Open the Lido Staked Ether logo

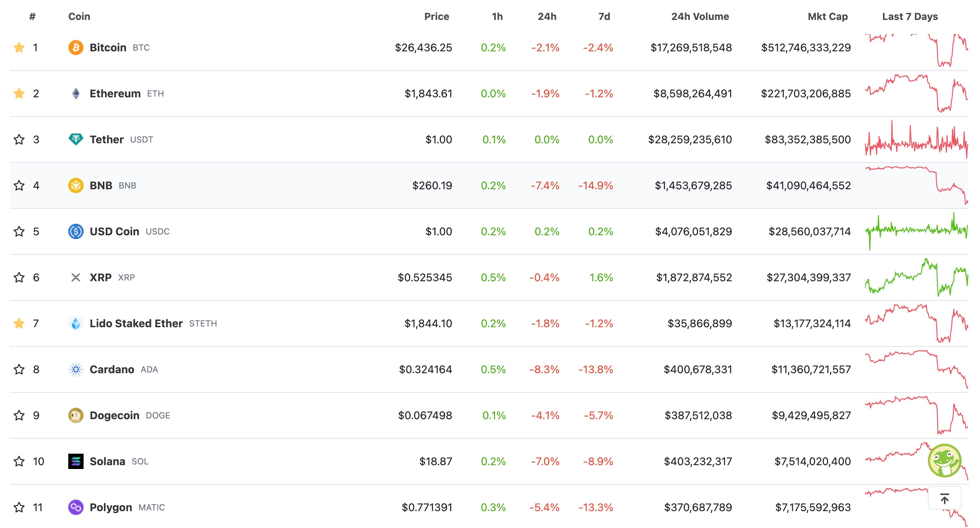point(76,323)
